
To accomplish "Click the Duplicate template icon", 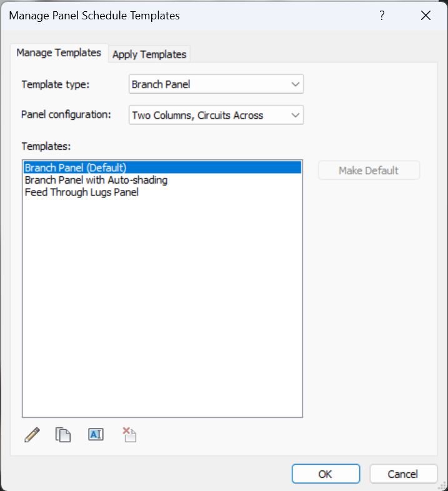I will click(63, 435).
